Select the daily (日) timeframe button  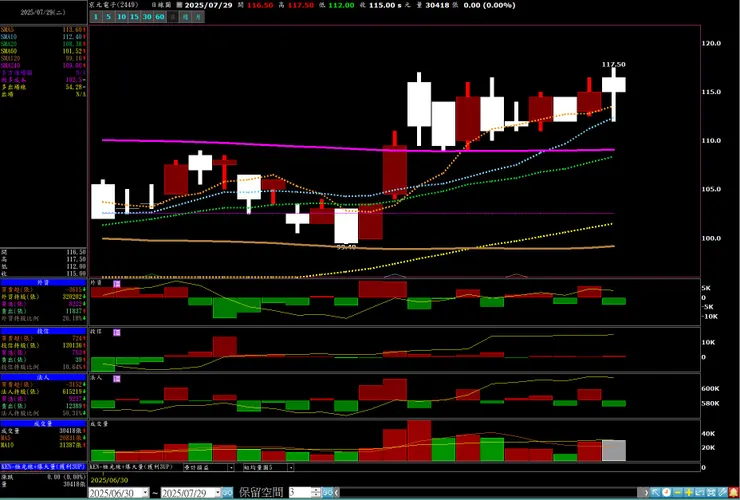[x=173, y=17]
